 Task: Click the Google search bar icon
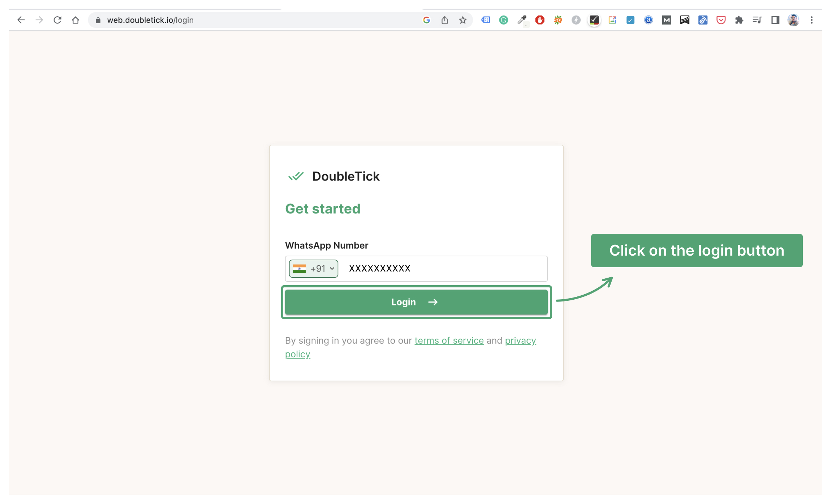point(427,20)
